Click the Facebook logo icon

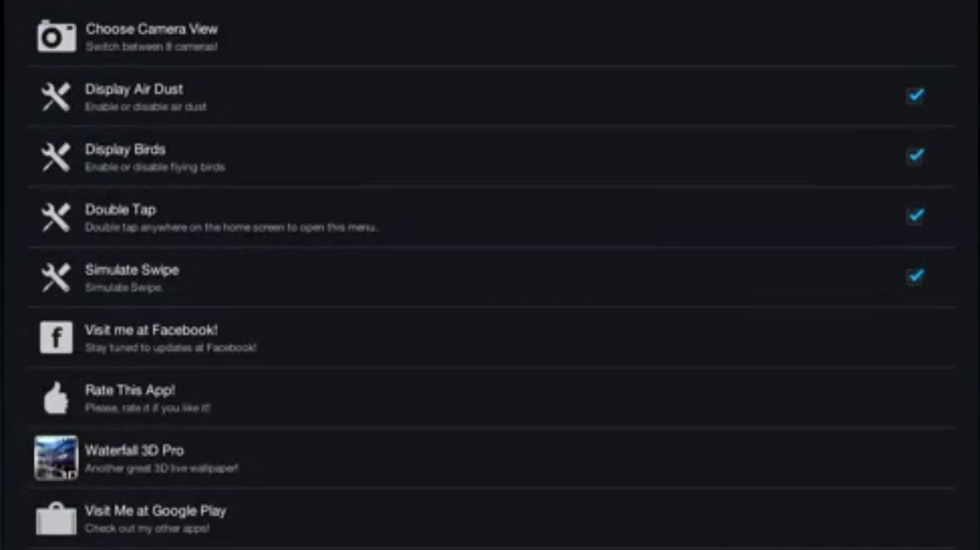[x=56, y=338]
